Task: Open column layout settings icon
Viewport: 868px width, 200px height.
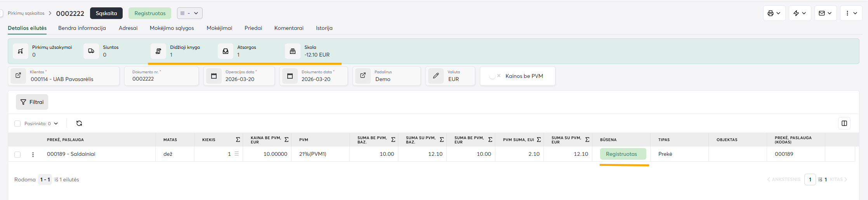Action: pyautogui.click(x=844, y=123)
